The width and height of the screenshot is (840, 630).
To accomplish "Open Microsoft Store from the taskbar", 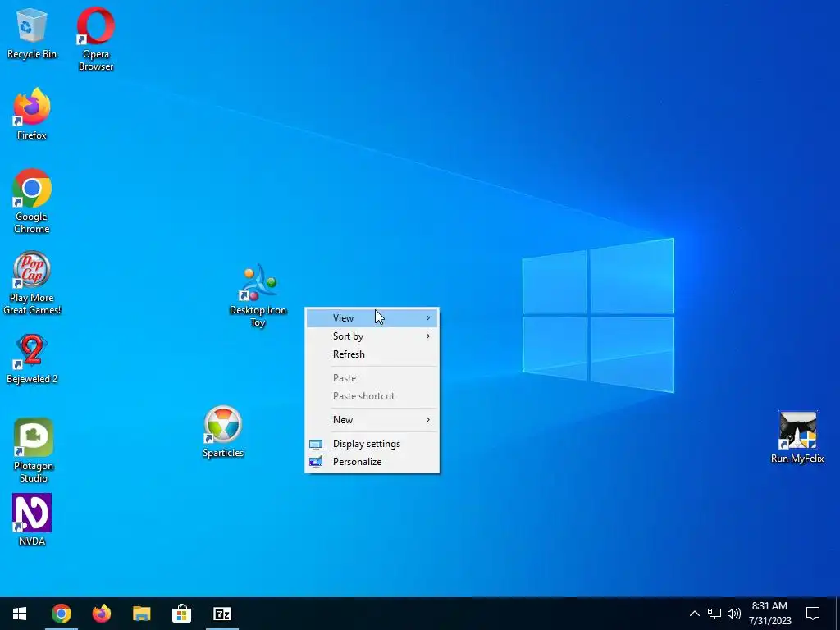I will (x=181, y=614).
